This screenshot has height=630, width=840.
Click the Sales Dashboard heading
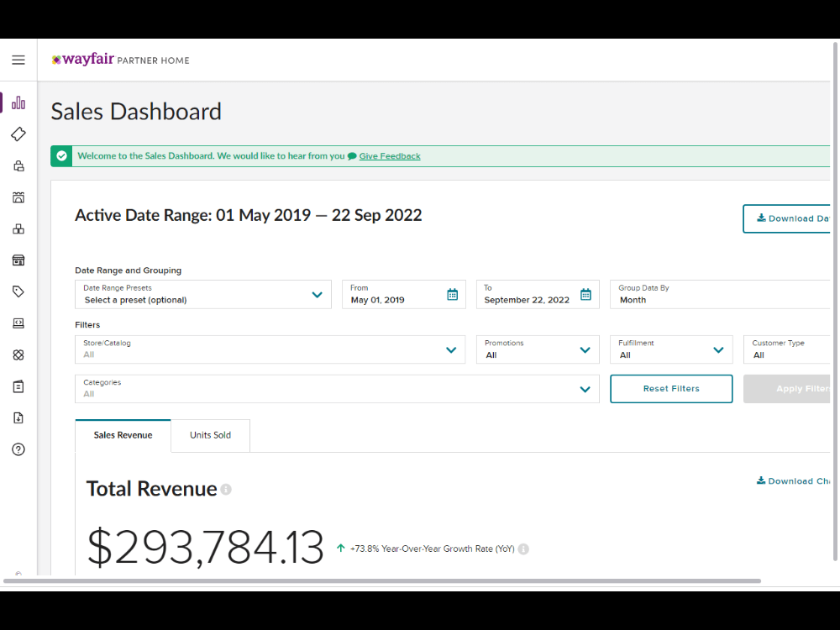tap(136, 112)
